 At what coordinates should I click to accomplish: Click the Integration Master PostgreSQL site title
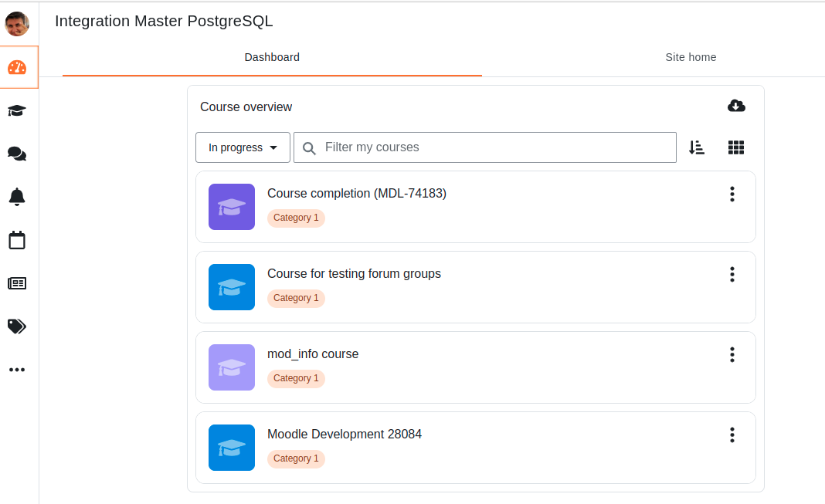(164, 21)
